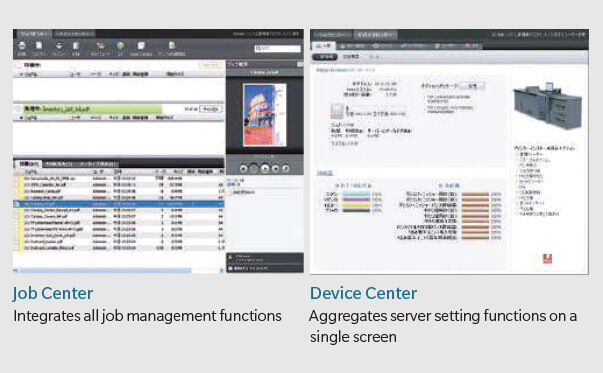
Task: Collapse the processing queue triangle in column header
Action: [21, 117]
